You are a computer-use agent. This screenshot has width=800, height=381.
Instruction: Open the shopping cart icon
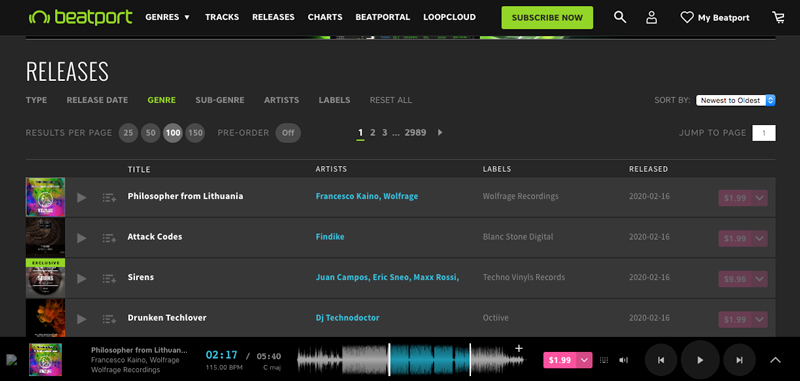pyautogui.click(x=779, y=17)
